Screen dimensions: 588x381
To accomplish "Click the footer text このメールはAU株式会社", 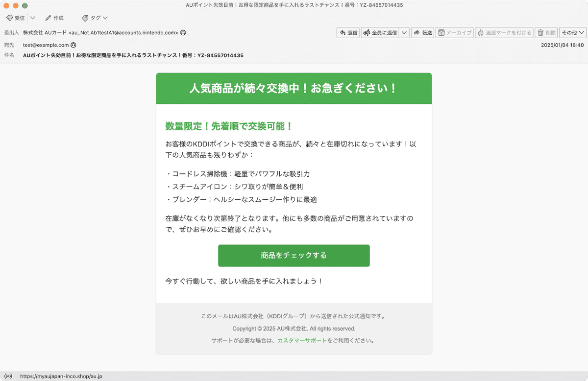I will point(294,316).
